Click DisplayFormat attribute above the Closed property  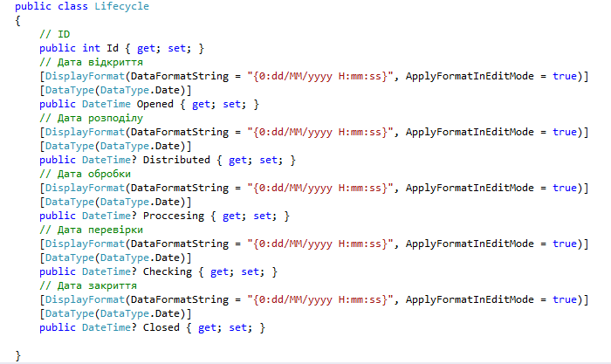click(x=85, y=300)
